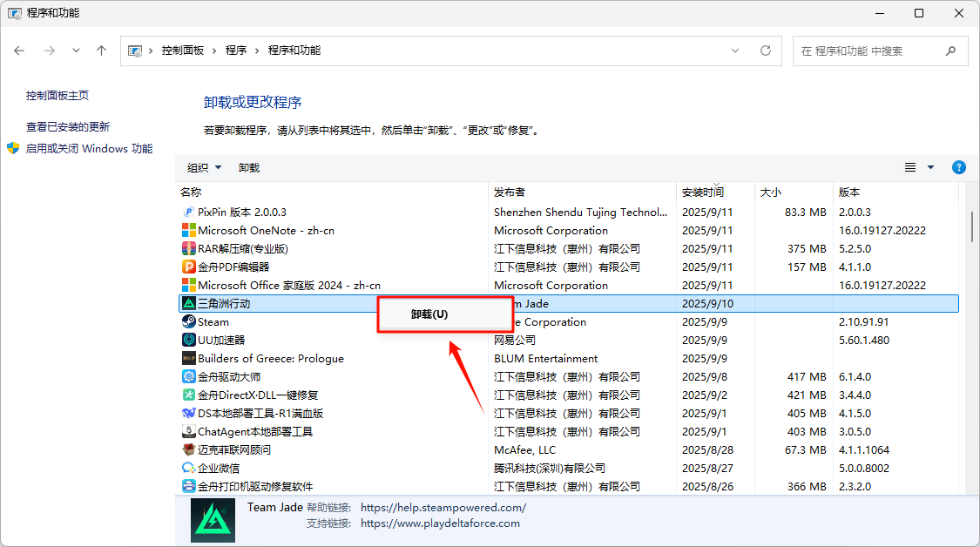Image resolution: width=980 pixels, height=547 pixels.
Task: Click the 金舟PDF编辑器 icon
Action: 188,267
